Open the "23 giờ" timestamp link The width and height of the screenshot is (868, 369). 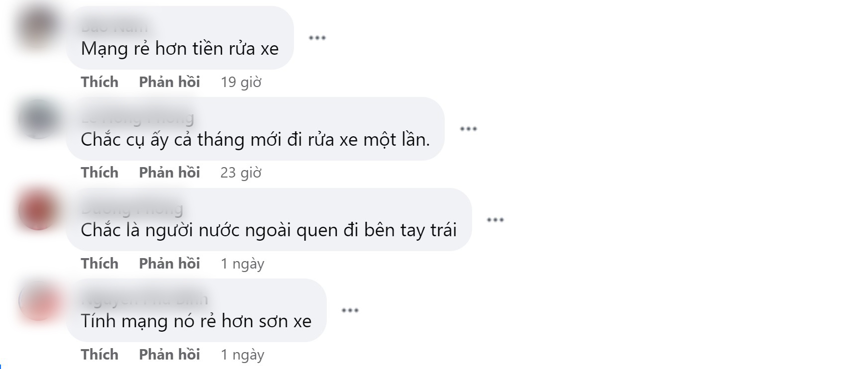241,173
